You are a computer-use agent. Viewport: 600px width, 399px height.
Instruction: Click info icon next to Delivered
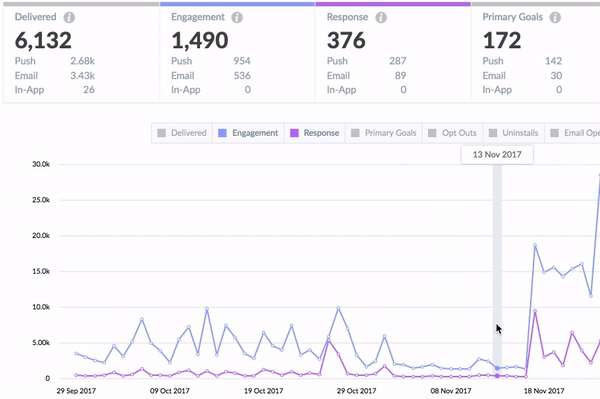click(69, 17)
